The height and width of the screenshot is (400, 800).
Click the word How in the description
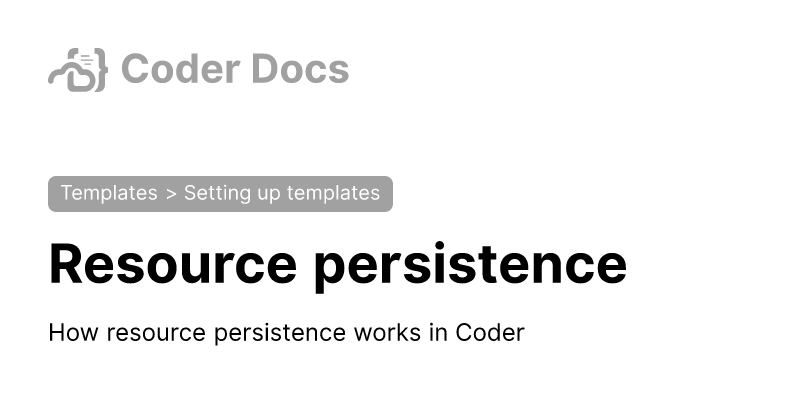point(68,333)
